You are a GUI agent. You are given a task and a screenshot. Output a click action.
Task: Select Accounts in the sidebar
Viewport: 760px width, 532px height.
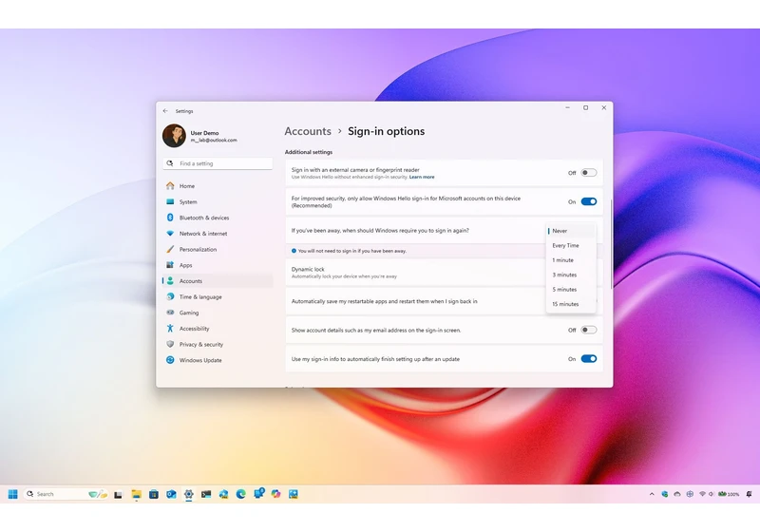click(218, 281)
